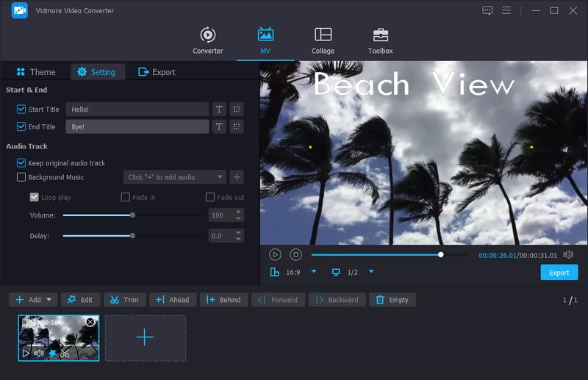The height and width of the screenshot is (380, 588).
Task: Open the 1/2 screen selection dropdown
Action: pos(371,272)
